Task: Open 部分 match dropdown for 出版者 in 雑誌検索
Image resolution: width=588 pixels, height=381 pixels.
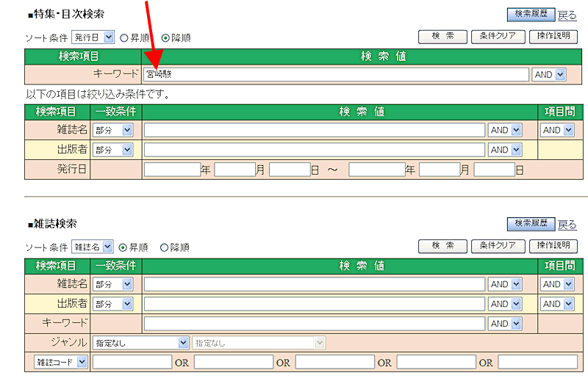Action: click(112, 304)
